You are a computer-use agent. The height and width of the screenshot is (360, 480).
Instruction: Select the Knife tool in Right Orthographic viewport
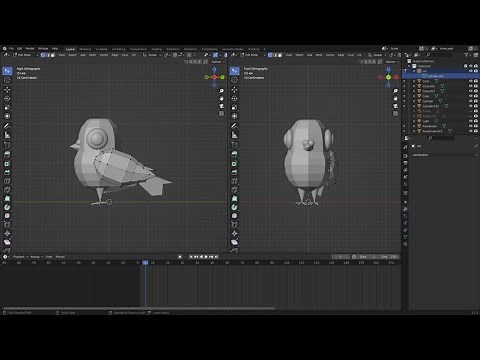tap(7, 190)
